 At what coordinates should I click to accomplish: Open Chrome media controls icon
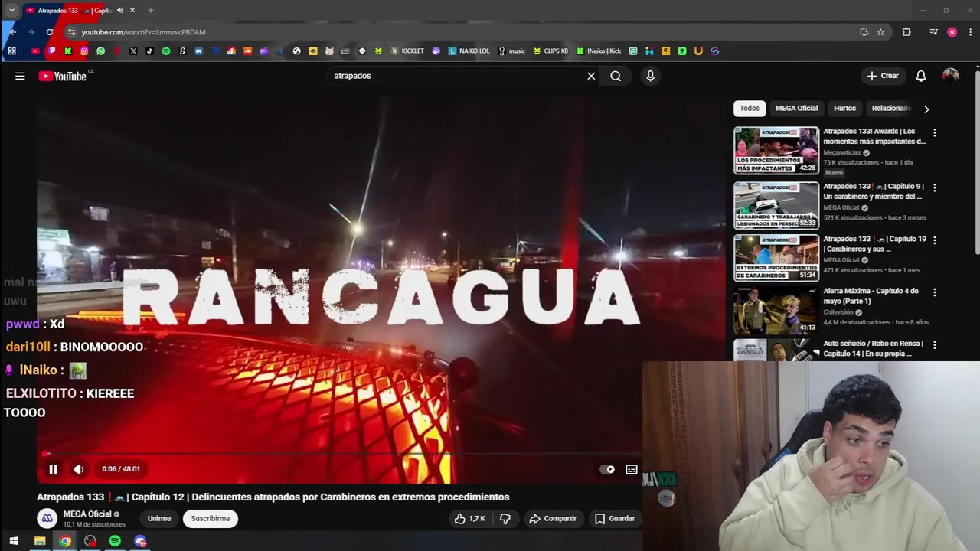[x=933, y=32]
